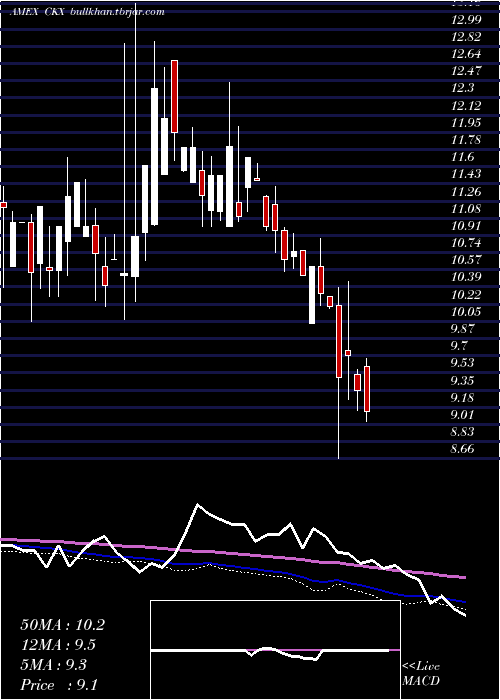Screen dimensions: 500x700
Task: Click the 11.43 price axis label
Action: pos(466,174)
